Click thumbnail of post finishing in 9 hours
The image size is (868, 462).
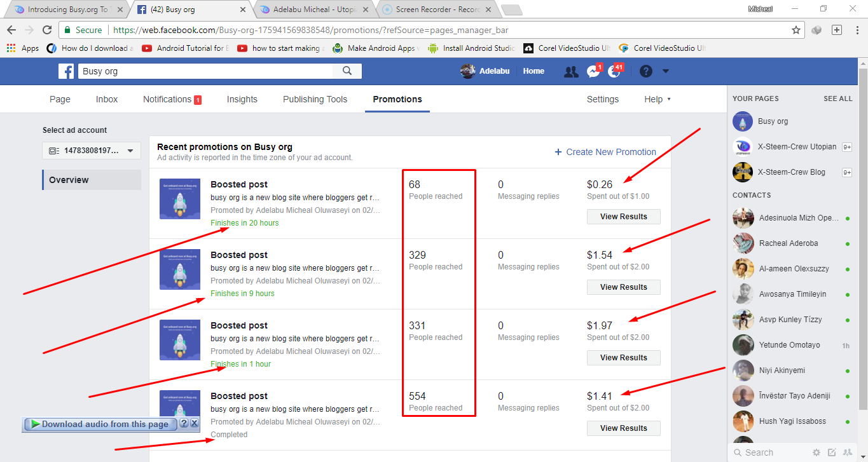(180, 269)
